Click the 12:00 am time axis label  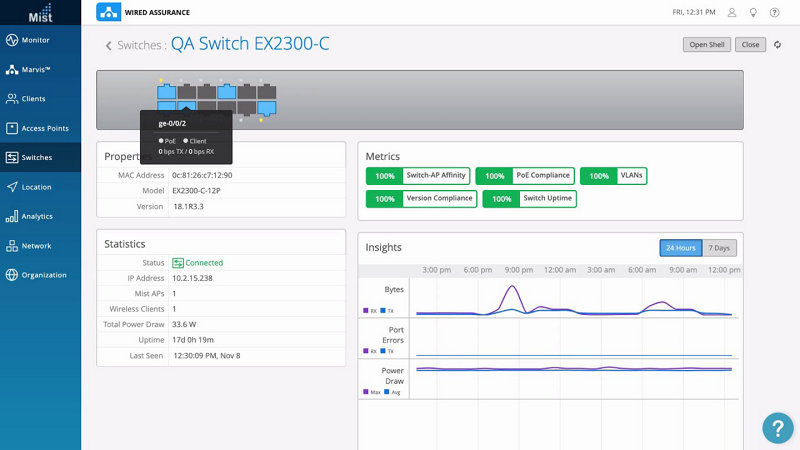[560, 270]
